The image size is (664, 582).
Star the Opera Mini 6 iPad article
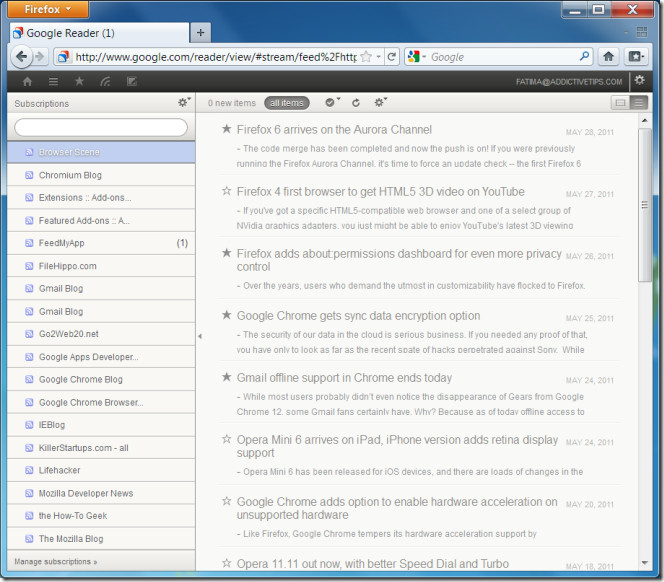coord(227,439)
